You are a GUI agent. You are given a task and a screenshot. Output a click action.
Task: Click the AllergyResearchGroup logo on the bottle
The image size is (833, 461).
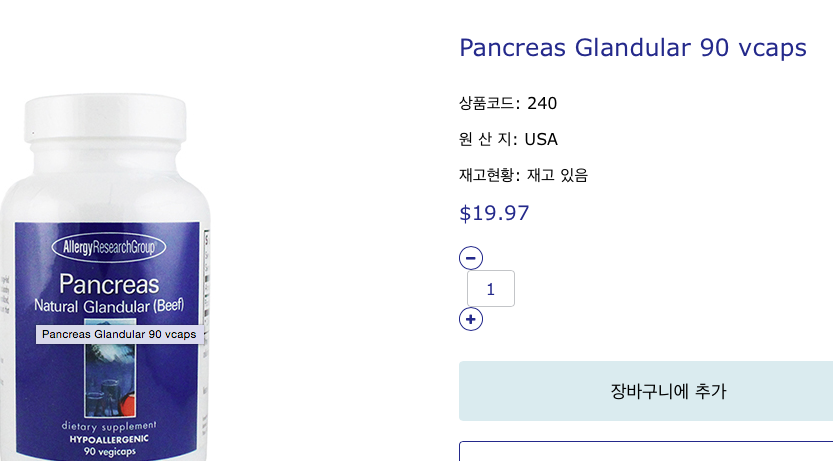pyautogui.click(x=109, y=247)
